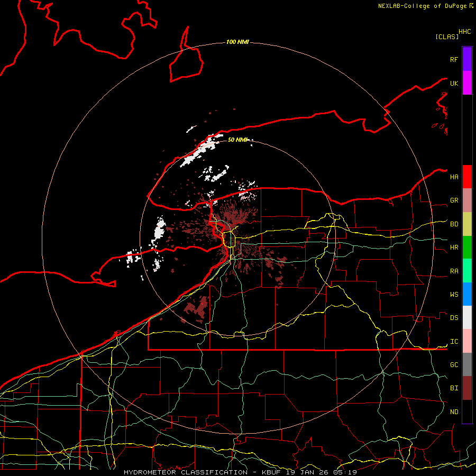Viewport: 476px width, 476px height.
Task: Click the IC pink legend swatch
Action: pos(467,341)
